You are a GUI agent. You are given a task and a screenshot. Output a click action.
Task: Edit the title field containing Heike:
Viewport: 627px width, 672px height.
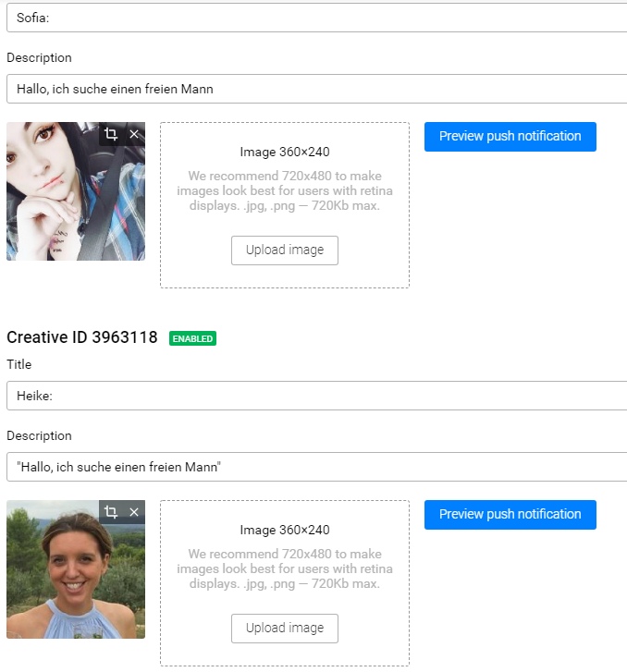tap(317, 396)
